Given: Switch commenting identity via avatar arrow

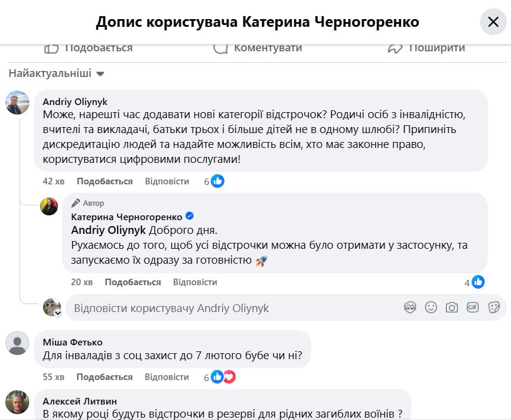Looking at the screenshot, I should pos(58,313).
